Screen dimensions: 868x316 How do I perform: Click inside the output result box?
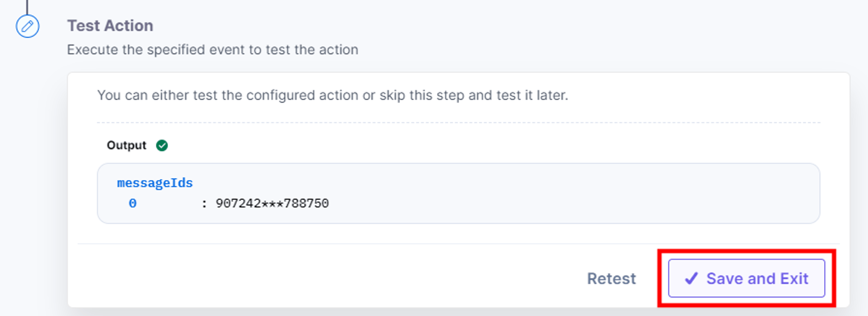coord(458,193)
